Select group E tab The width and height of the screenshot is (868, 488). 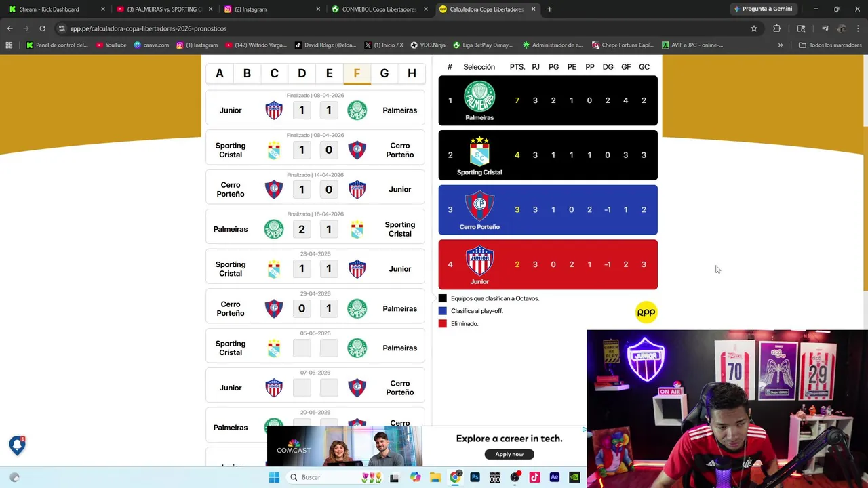pos(330,73)
